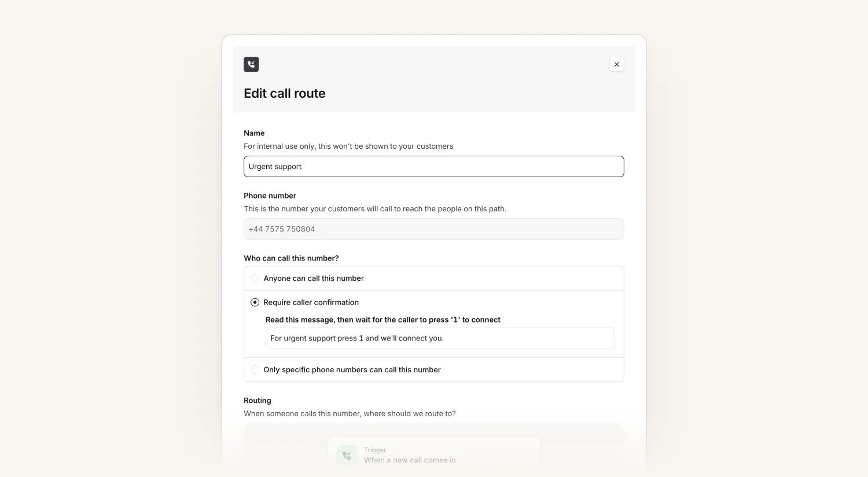This screenshot has width=868, height=477.
Task: Close the Edit call route dialog
Action: (x=617, y=64)
